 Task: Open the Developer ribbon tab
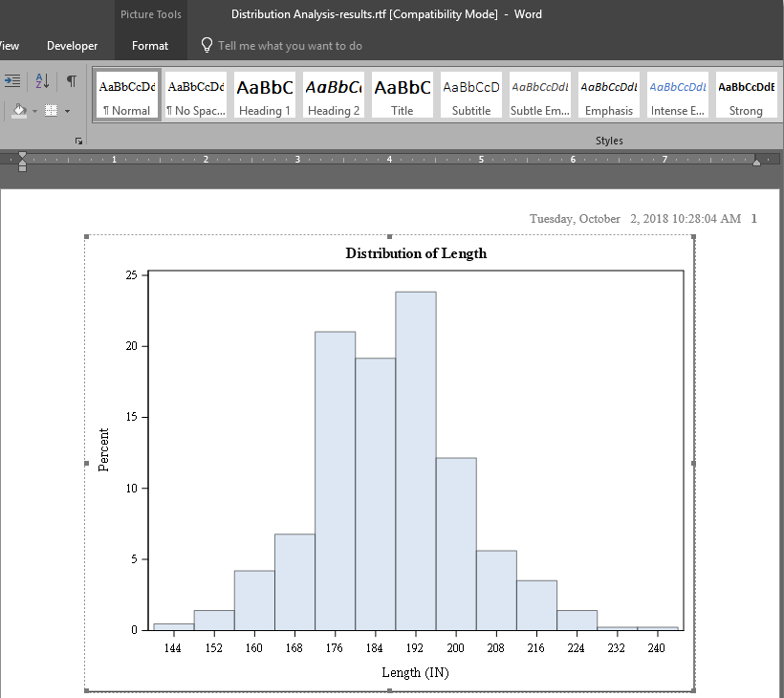pyautogui.click(x=72, y=46)
